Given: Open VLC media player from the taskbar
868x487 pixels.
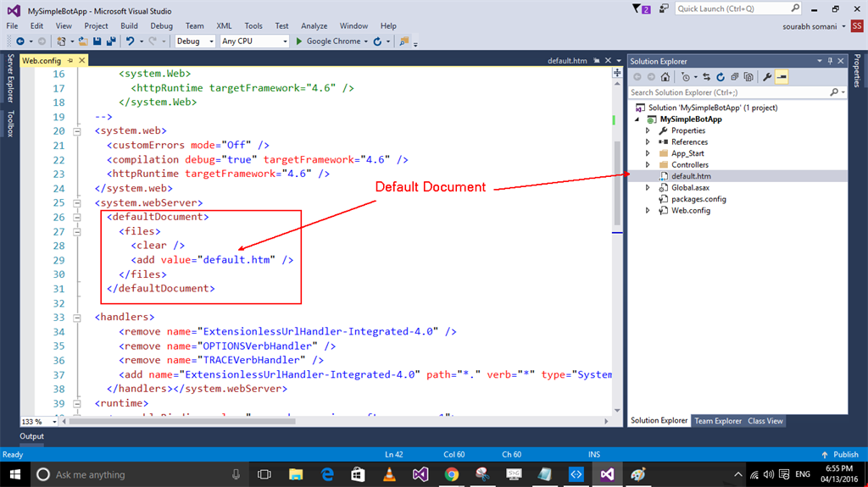Looking at the screenshot, I should (x=390, y=474).
